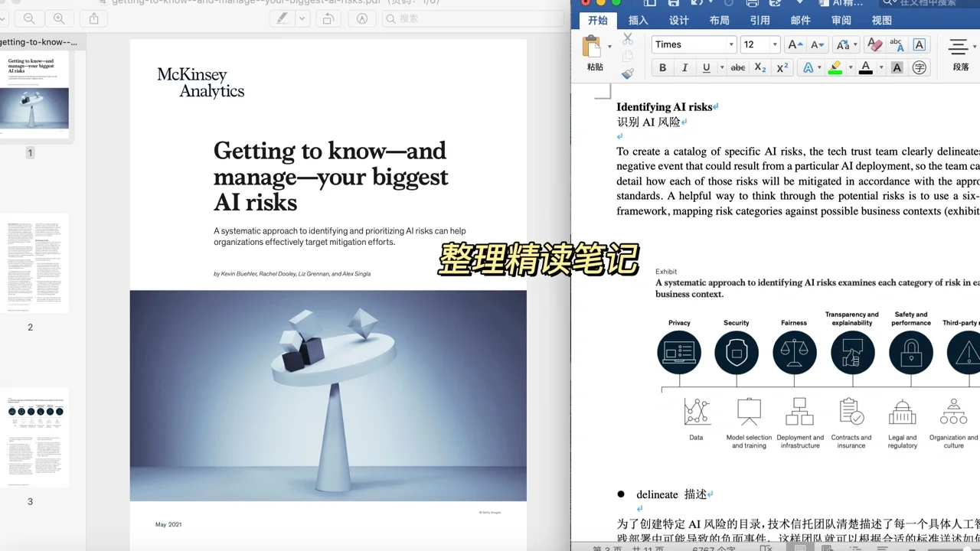Screen dimensions: 980x551
Task: Select the Privacy risk icon in the exhibit
Action: point(679,352)
